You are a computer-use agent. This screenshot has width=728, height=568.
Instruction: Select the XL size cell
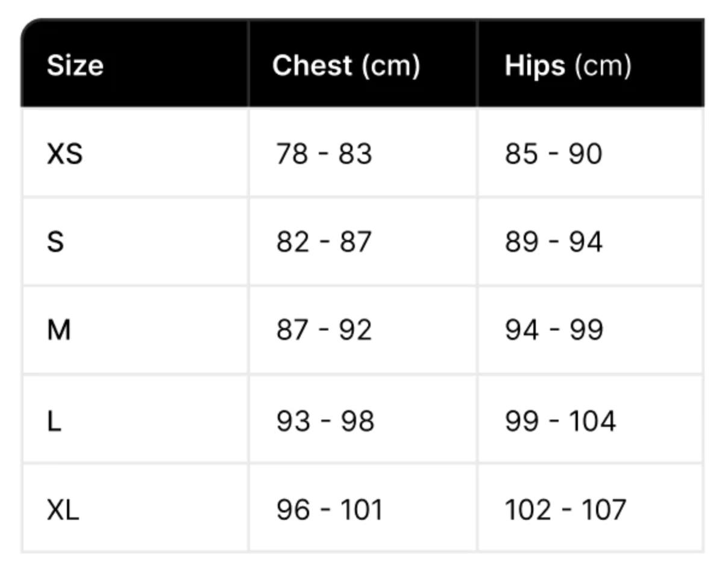(135, 508)
